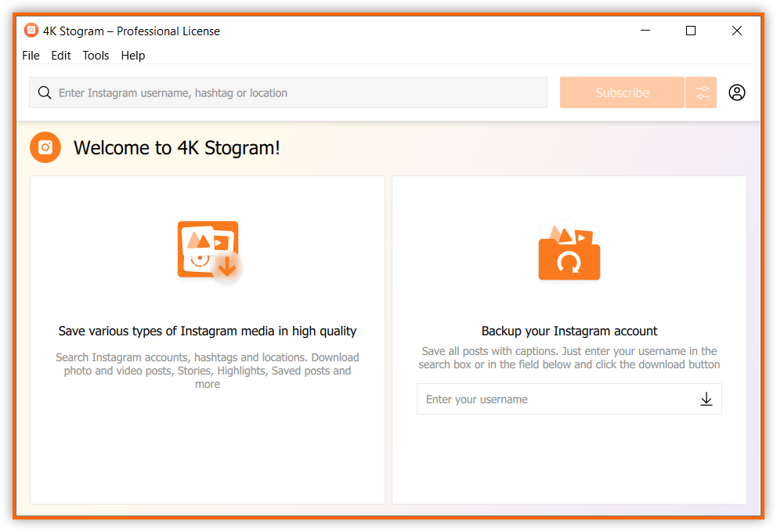
Task: Click the Instagram username, hashtag or location search field
Action: pyautogui.click(x=288, y=92)
